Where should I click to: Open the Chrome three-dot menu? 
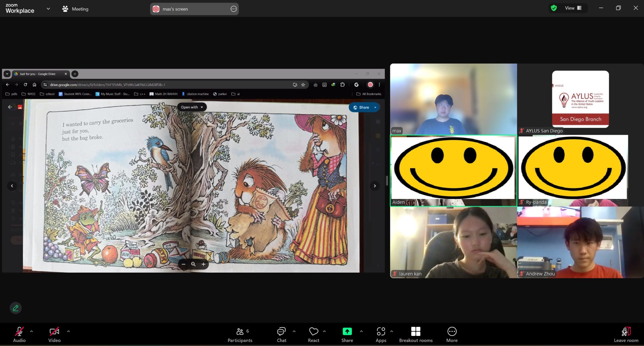point(379,84)
